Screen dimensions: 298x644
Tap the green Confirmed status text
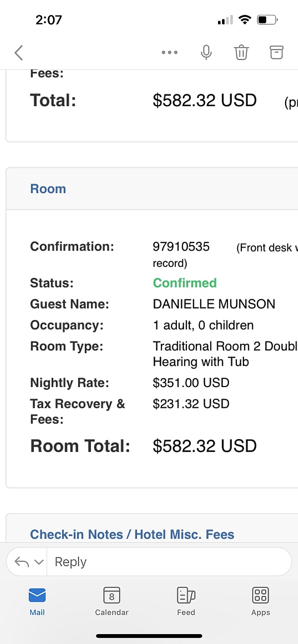[x=185, y=283]
